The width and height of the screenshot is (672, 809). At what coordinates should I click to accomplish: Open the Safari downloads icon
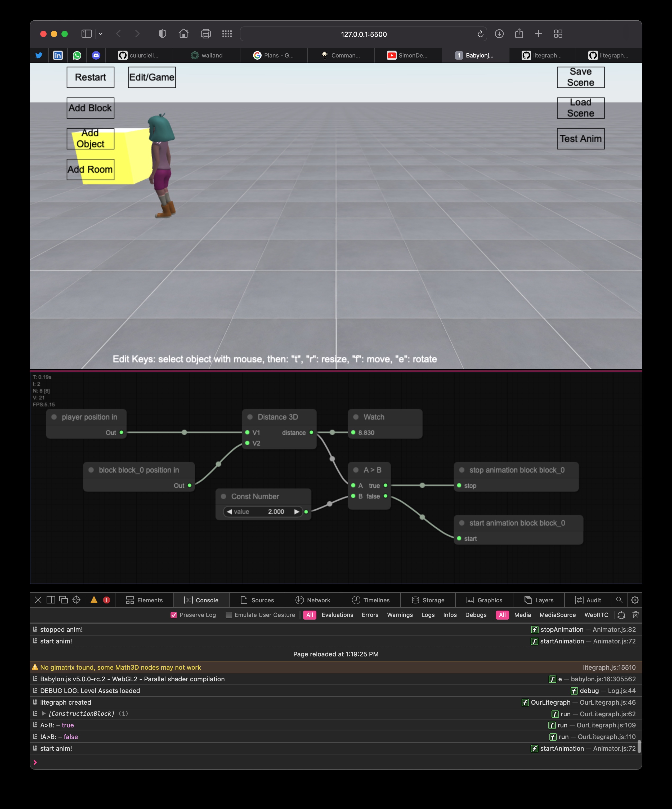499,34
